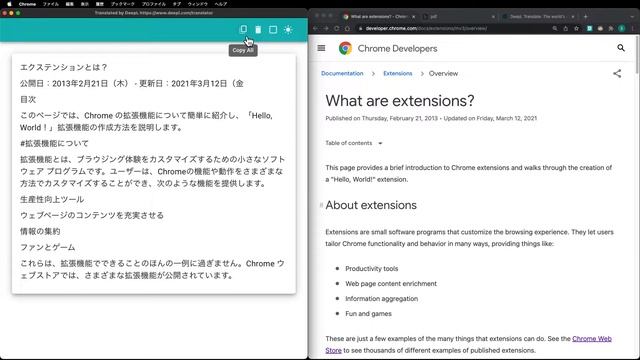Viewport: 640px width, 360px height.
Task: Open a new tab with the plus button
Action: tap(585, 17)
